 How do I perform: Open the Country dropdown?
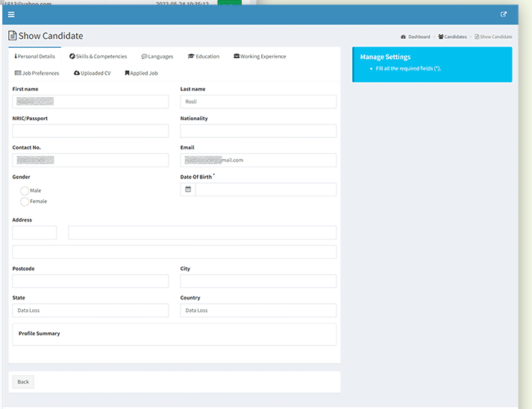click(258, 310)
